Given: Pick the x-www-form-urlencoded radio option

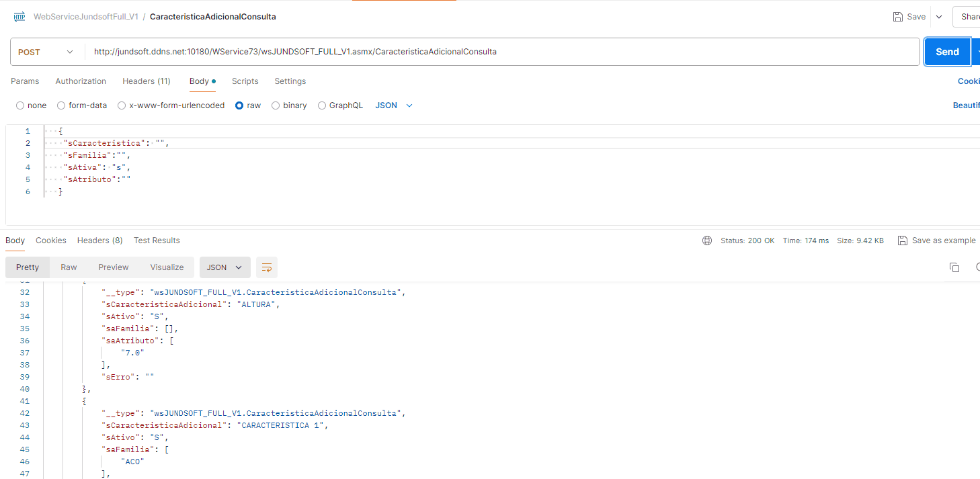Looking at the screenshot, I should 122,105.
